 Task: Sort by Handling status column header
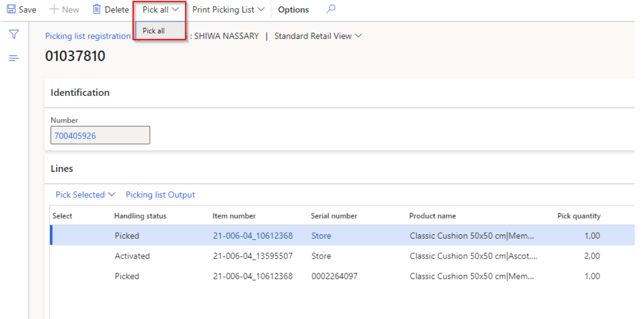(140, 216)
